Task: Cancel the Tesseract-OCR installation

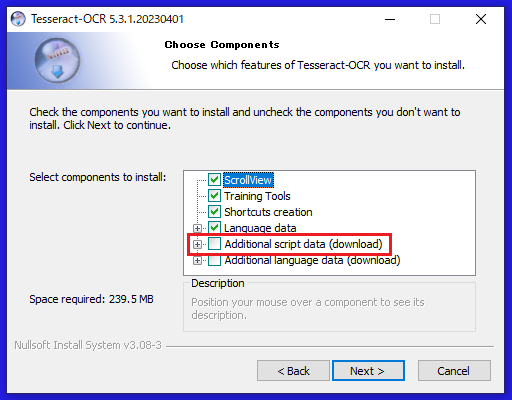Action: pyautogui.click(x=454, y=370)
